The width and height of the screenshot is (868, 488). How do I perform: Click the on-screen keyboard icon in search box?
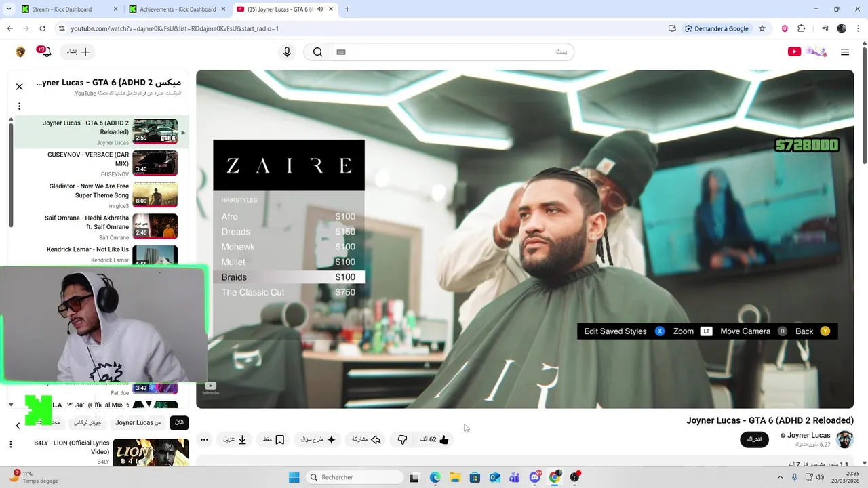point(341,52)
